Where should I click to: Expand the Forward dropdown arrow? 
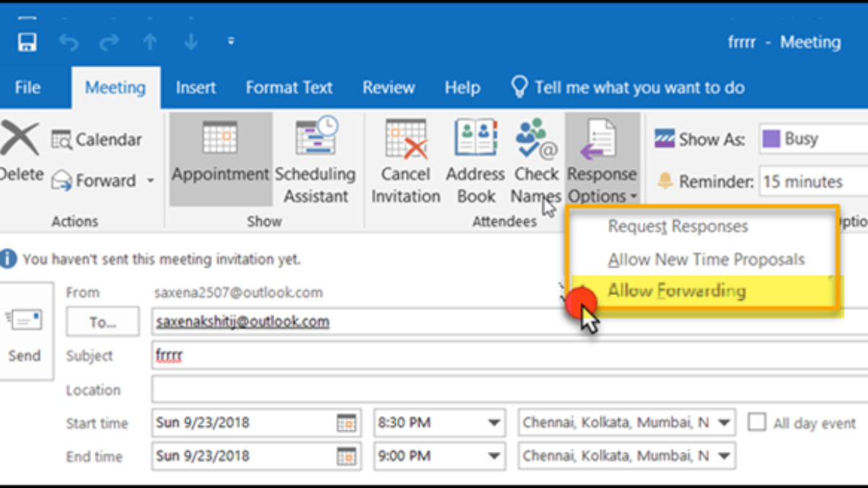(150, 181)
